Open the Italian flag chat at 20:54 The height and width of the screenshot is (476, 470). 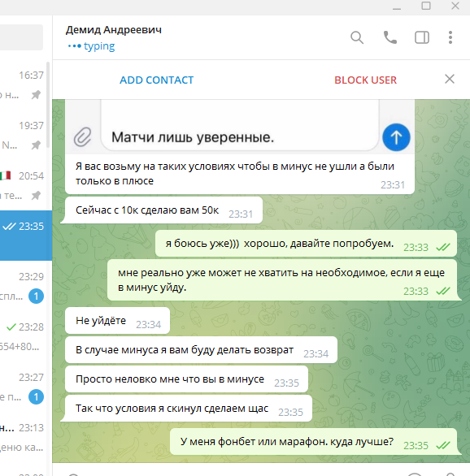click(23, 185)
